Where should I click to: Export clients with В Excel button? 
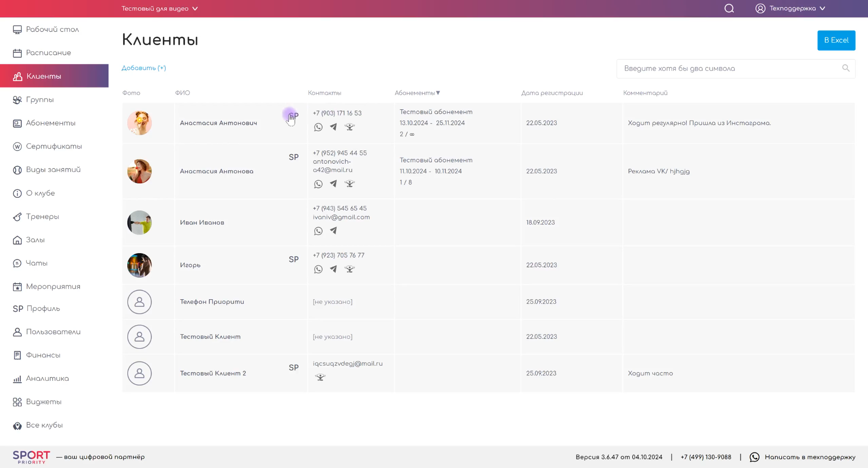pyautogui.click(x=836, y=41)
